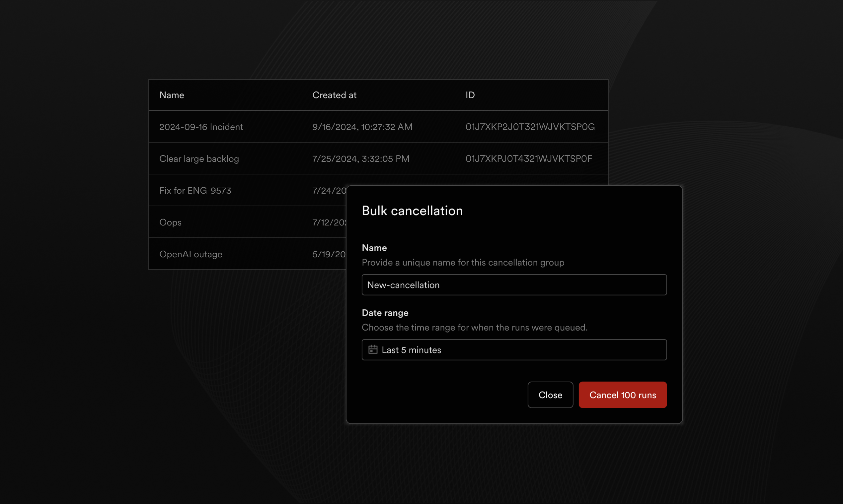This screenshot has height=504, width=843.
Task: Select the New-cancellation name input field
Action: 514,284
